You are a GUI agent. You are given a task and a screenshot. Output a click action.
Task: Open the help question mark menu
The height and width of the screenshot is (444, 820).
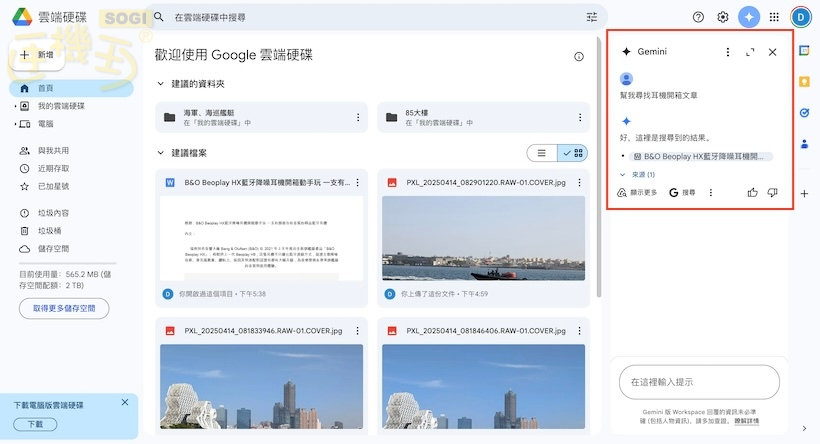click(698, 17)
